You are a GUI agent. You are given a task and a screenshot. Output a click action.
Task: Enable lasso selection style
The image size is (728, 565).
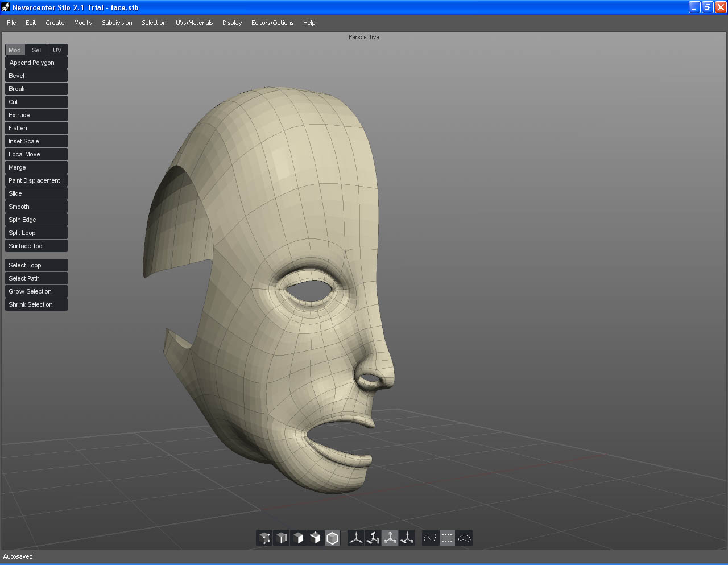click(x=465, y=538)
